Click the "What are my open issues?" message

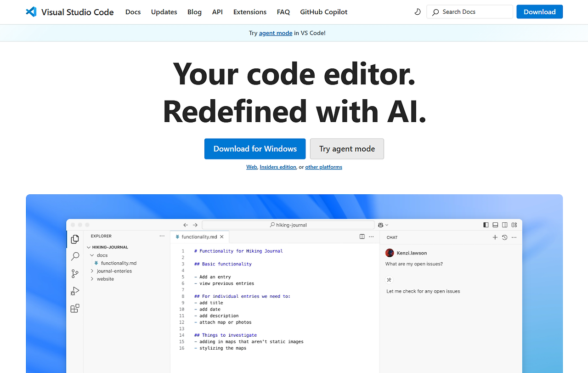point(414,264)
